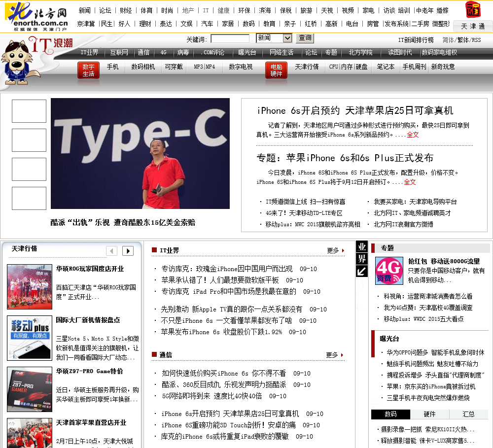
Task: Click the previous arrow in 天津行情 panel
Action: 111,251
